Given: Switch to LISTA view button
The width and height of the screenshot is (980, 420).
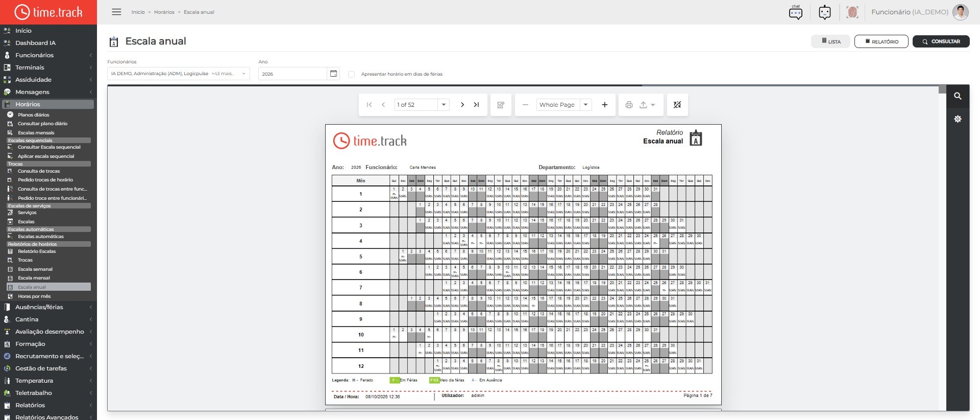Looking at the screenshot, I should point(830,41).
